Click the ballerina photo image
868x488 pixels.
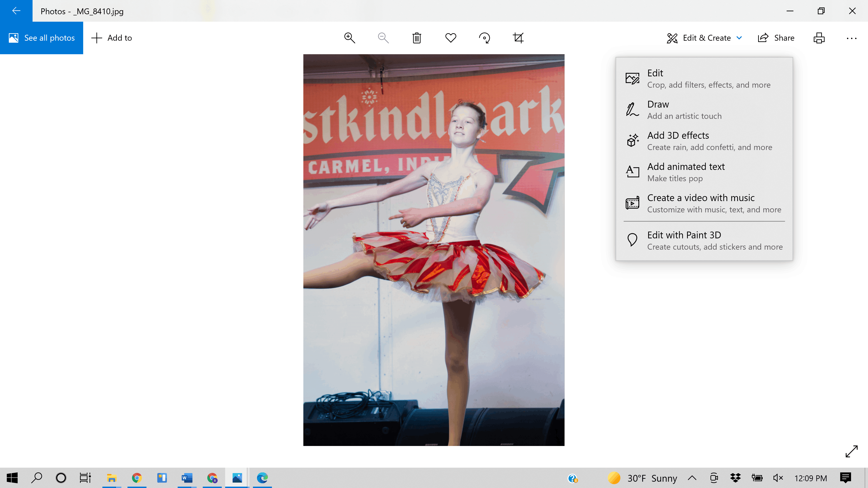(434, 250)
